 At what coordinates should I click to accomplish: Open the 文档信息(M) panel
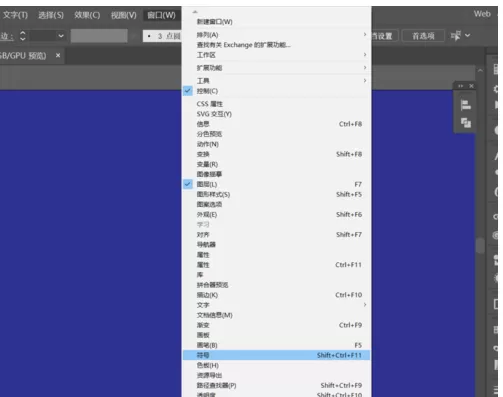pos(277,315)
